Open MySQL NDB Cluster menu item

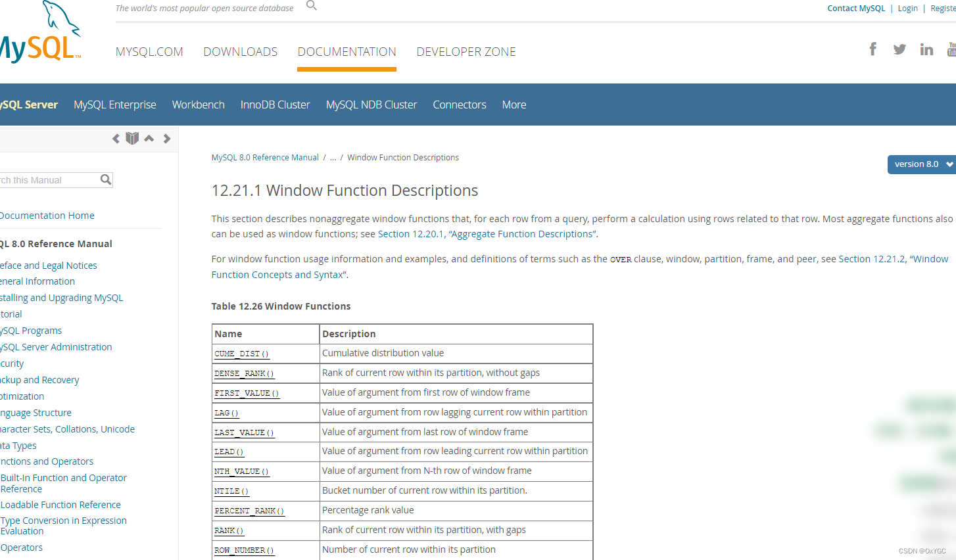pyautogui.click(x=371, y=105)
